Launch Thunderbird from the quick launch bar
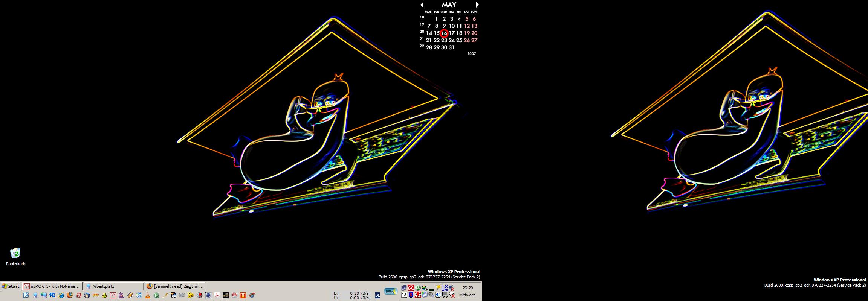This screenshot has height=301, width=868. [x=87, y=295]
